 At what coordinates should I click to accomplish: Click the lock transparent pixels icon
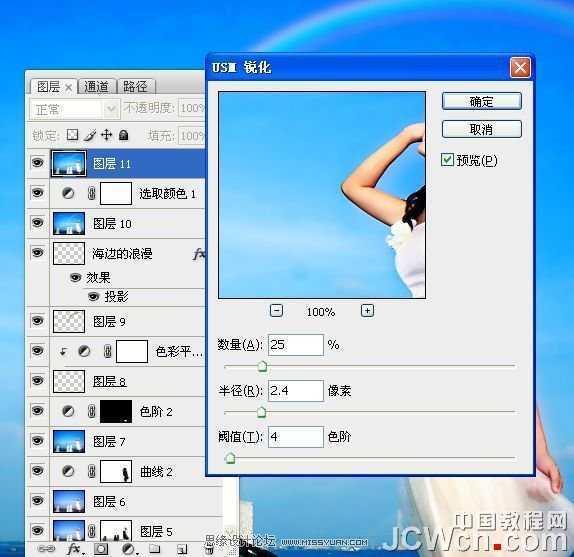72,135
